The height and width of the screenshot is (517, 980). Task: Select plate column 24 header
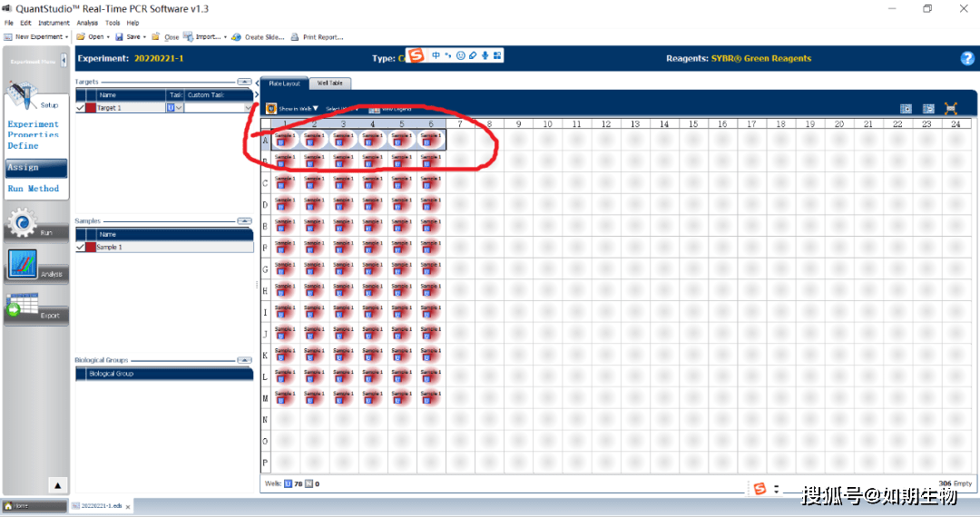(x=955, y=123)
